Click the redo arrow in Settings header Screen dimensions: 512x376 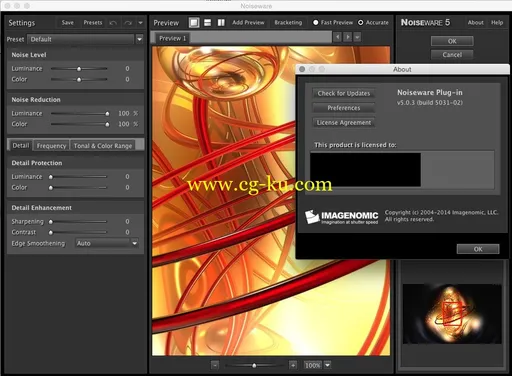[128, 23]
